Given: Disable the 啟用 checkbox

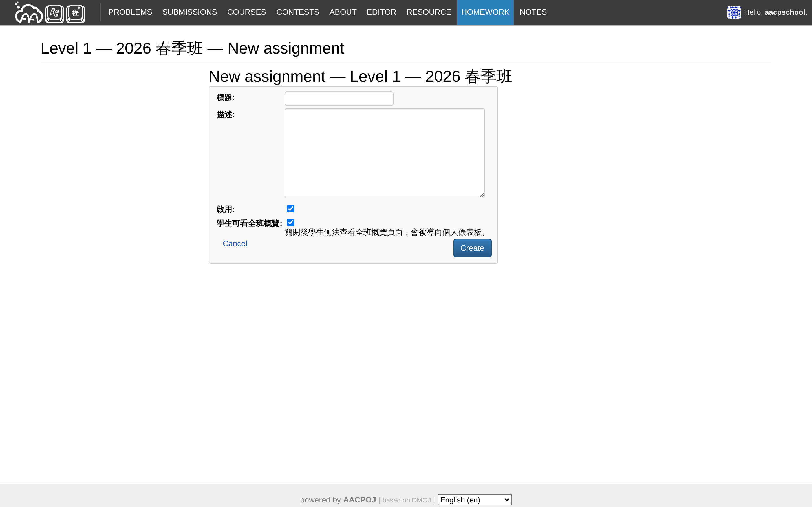Looking at the screenshot, I should coord(291,208).
